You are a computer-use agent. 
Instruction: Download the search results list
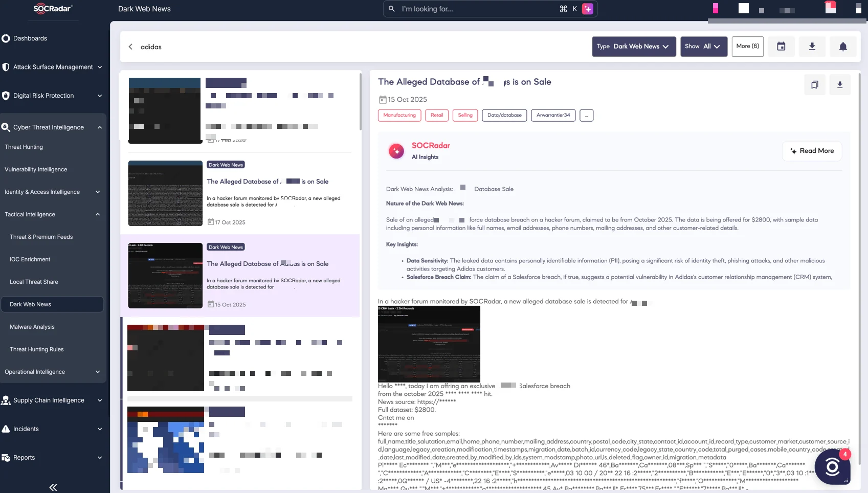coord(812,47)
